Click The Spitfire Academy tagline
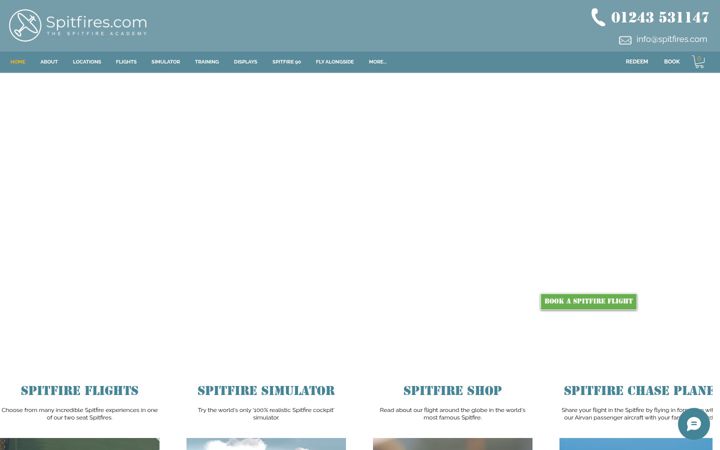The height and width of the screenshot is (450, 720). click(97, 34)
